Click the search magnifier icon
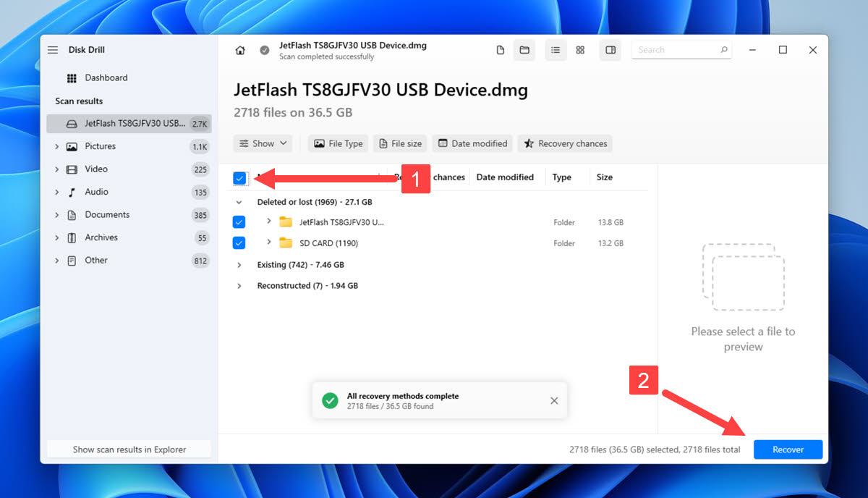The height and width of the screenshot is (498, 868). point(723,50)
